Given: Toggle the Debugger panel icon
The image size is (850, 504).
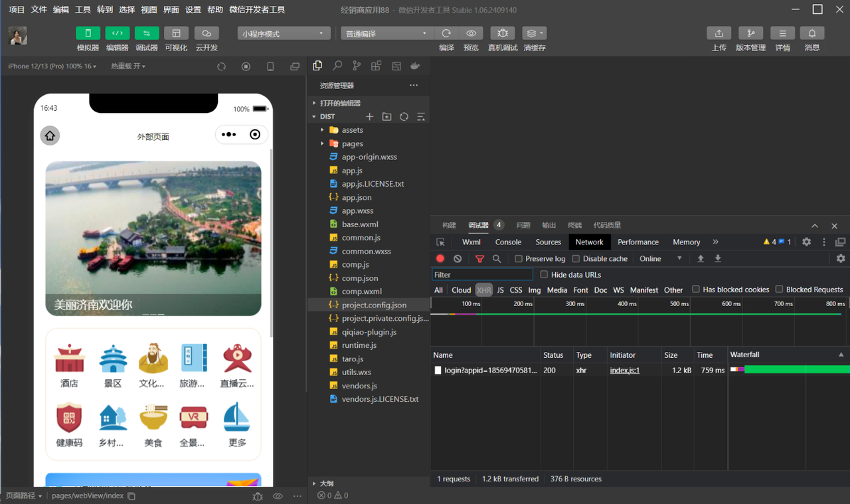Looking at the screenshot, I should coord(146,33).
